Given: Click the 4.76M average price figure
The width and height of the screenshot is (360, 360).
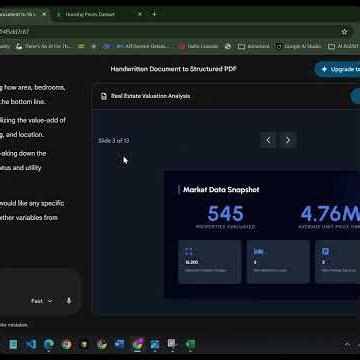Looking at the screenshot, I should pyautogui.click(x=330, y=214).
